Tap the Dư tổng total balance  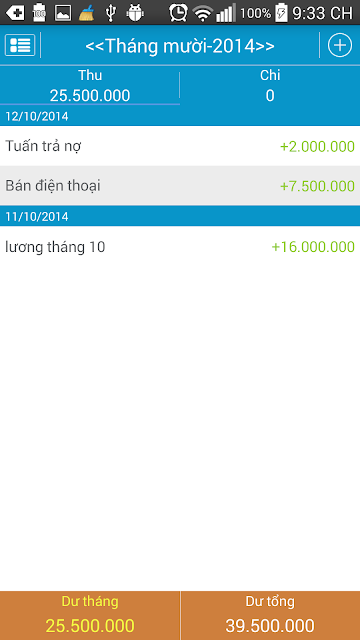pyautogui.click(x=270, y=616)
